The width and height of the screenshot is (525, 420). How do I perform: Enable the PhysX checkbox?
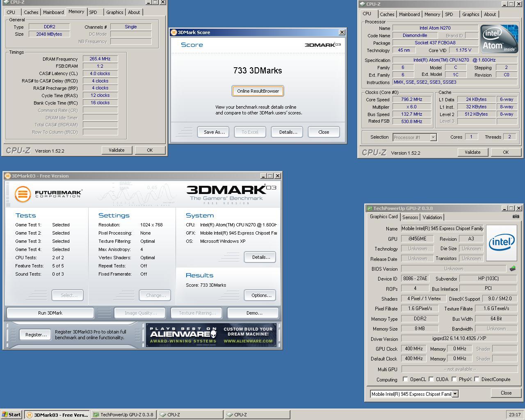pos(454,379)
